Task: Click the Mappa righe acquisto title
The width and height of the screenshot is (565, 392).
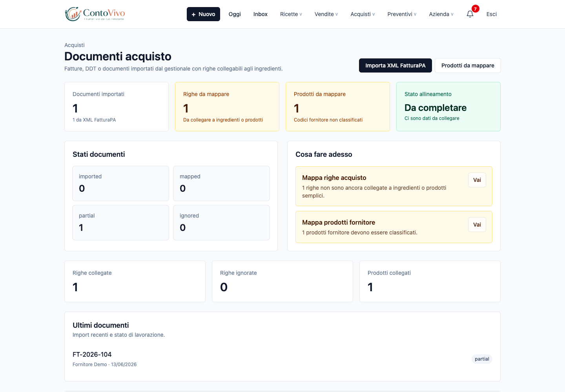Action: click(334, 178)
